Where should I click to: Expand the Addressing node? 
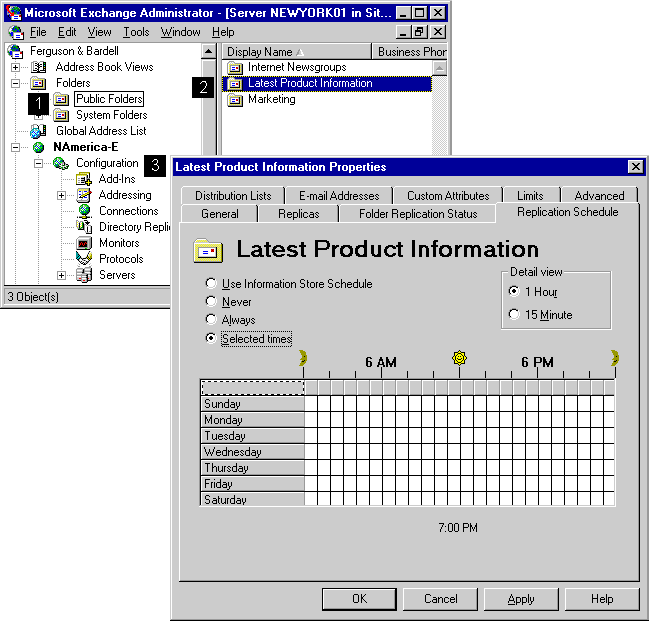(x=61, y=195)
